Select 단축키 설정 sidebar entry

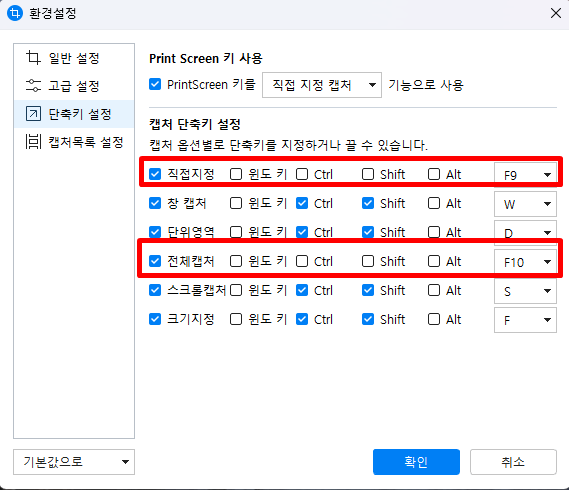click(74, 114)
